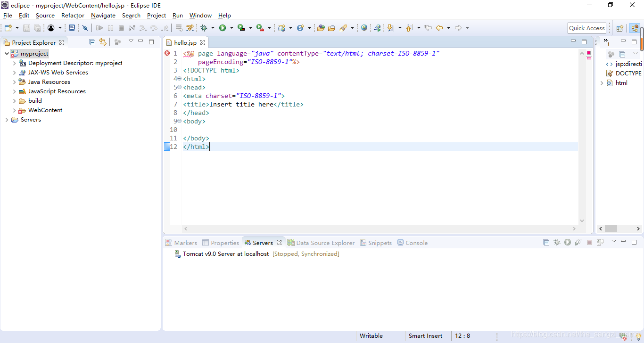Click Publish to the server icon
The image size is (644, 343).
(600, 242)
